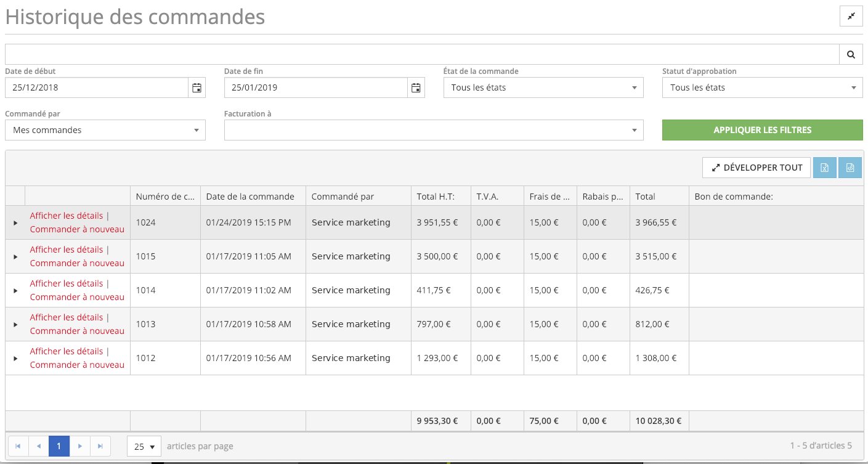Expand order 1012 row

[x=15, y=358]
